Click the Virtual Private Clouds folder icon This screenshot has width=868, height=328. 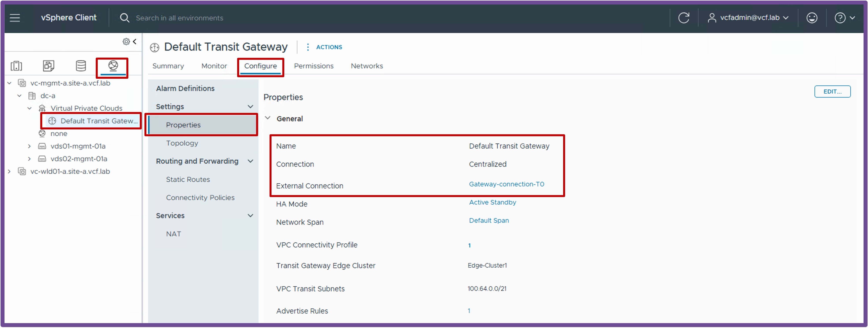click(42, 108)
